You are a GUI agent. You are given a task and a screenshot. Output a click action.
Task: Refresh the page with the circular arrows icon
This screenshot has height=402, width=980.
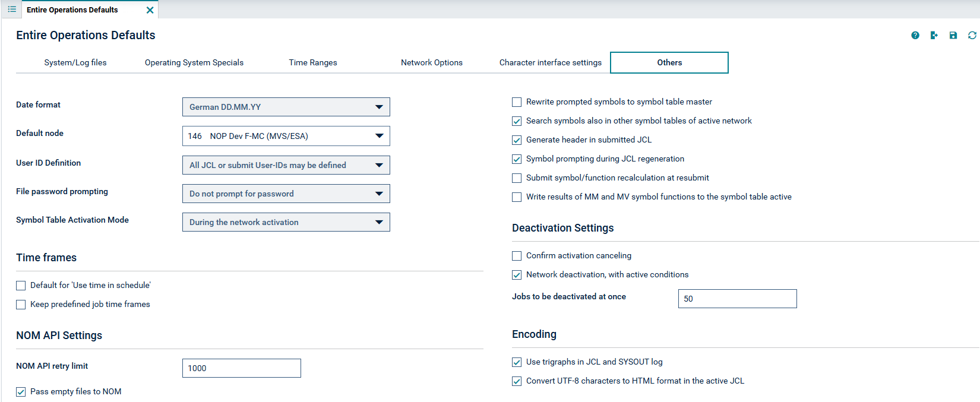[972, 36]
